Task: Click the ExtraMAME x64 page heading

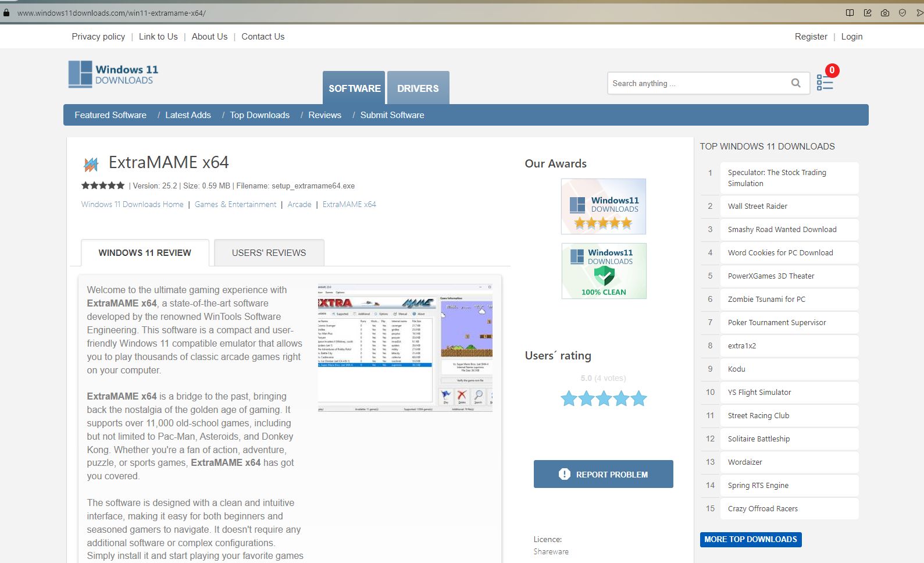Action: pyautogui.click(x=169, y=162)
